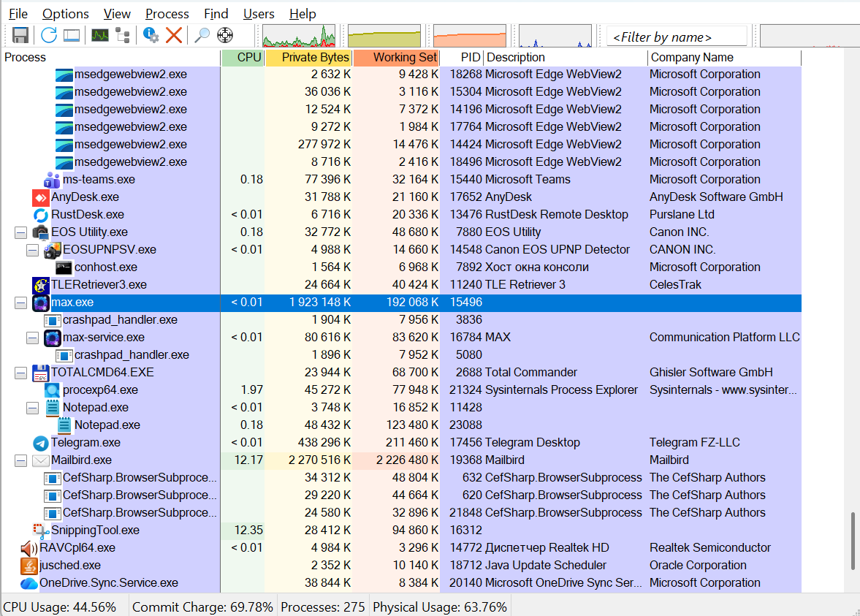Click the window-shaped toolbar icon beside Refresh
Image resolution: width=860 pixels, height=616 pixels.
tap(72, 36)
